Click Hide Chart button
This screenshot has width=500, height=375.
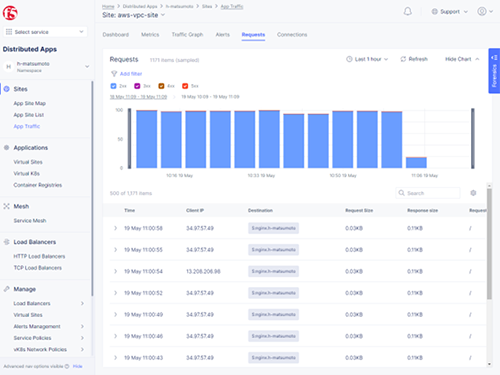click(x=462, y=59)
